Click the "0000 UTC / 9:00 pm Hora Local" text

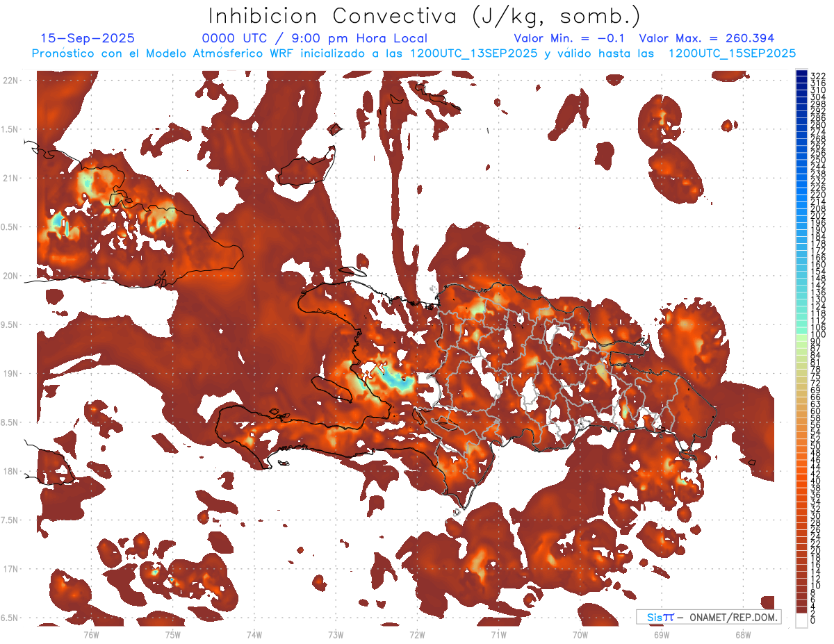pyautogui.click(x=314, y=38)
